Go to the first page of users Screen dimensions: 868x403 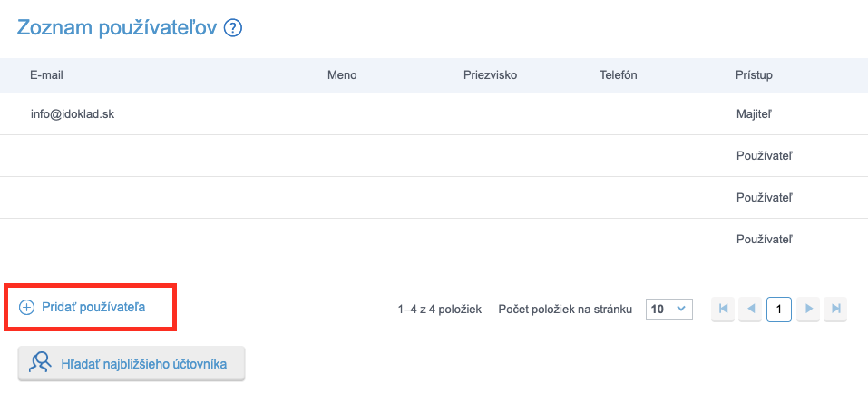point(723,309)
